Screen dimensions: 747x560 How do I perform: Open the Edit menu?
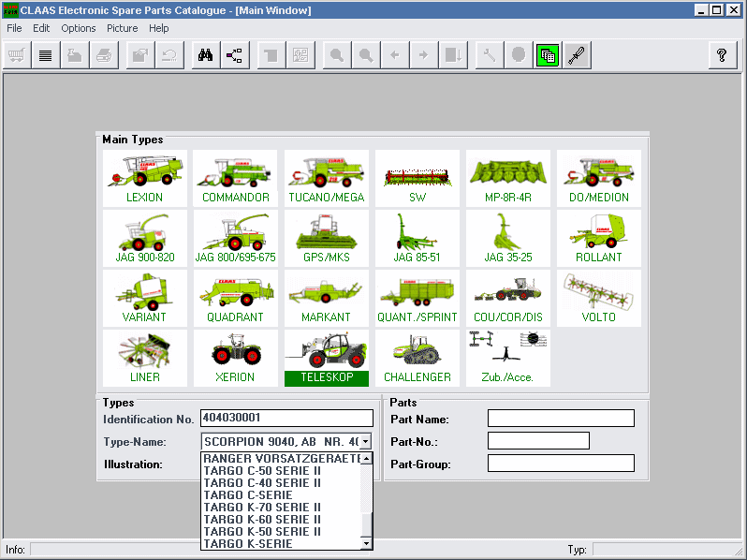pos(41,28)
